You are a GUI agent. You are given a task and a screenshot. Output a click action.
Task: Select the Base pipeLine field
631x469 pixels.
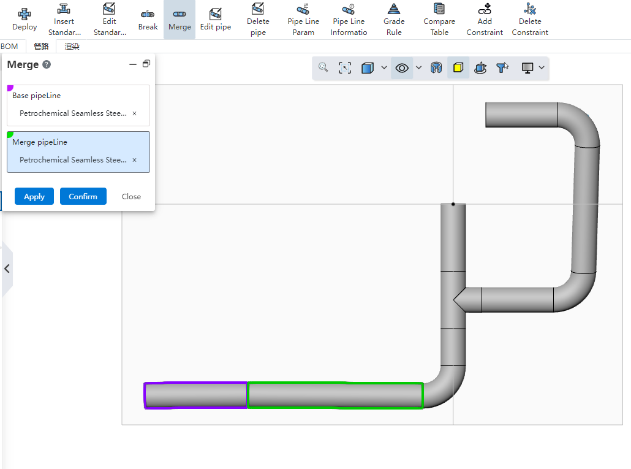coord(78,105)
